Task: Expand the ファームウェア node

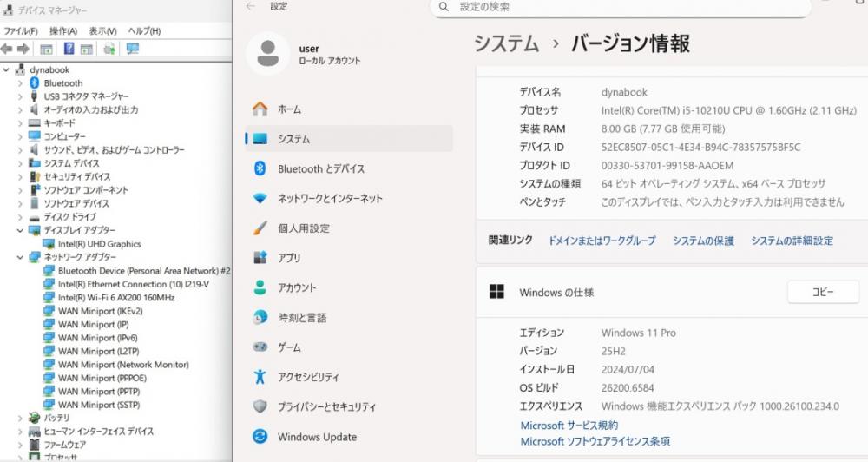Action: click(20, 445)
